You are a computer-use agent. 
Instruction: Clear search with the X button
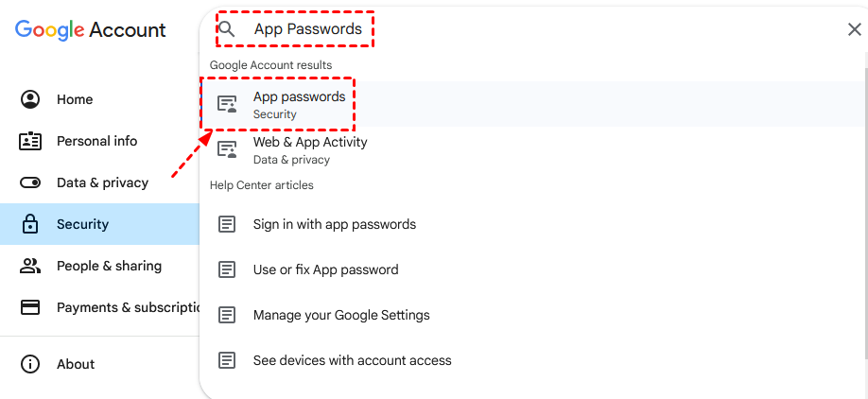tap(854, 29)
